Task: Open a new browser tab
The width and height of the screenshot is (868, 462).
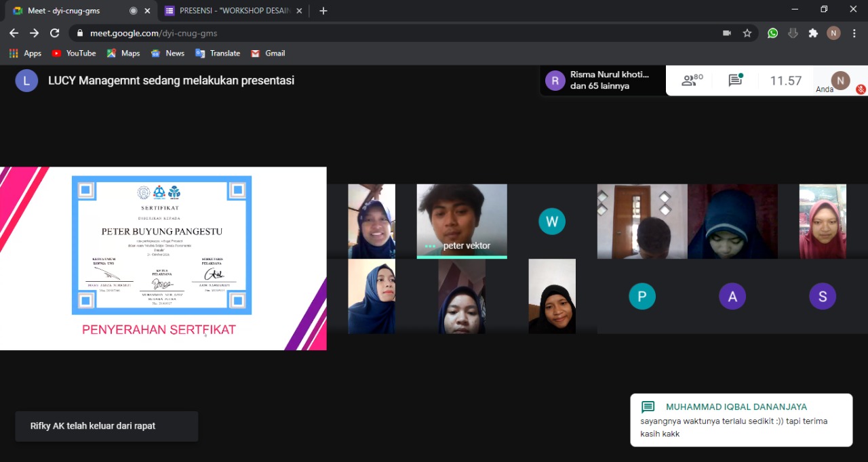Action: click(323, 11)
